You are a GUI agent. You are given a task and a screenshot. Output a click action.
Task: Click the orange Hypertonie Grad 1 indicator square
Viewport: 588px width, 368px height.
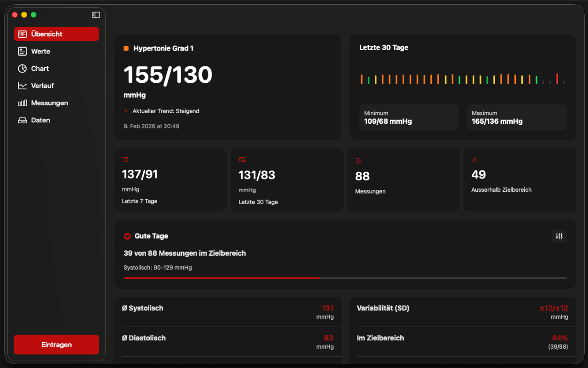pyautogui.click(x=126, y=48)
